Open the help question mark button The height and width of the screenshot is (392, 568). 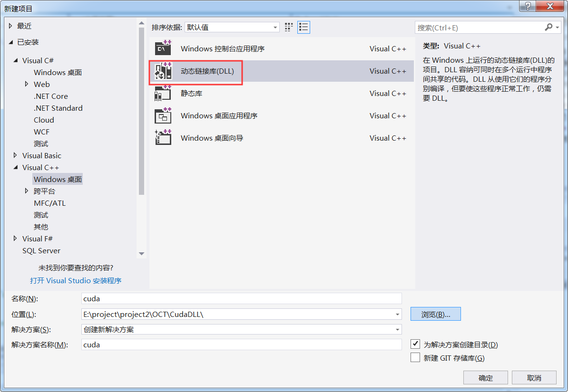click(528, 6)
